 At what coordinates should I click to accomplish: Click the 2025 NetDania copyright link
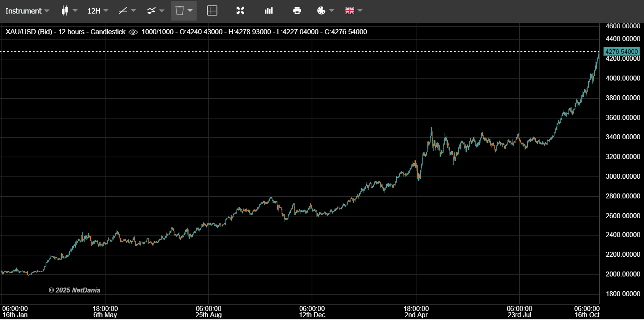74,290
